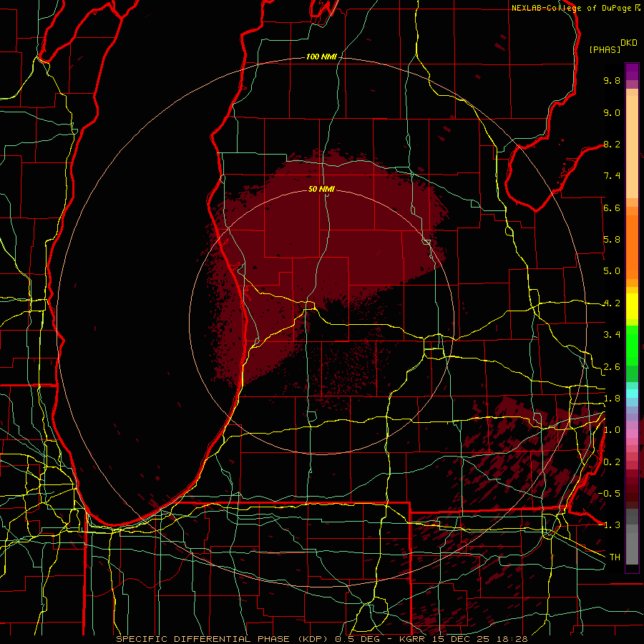Click the 15 DEC 25 18:28 timestamp
The height and width of the screenshot is (644, 644).
tap(480, 639)
